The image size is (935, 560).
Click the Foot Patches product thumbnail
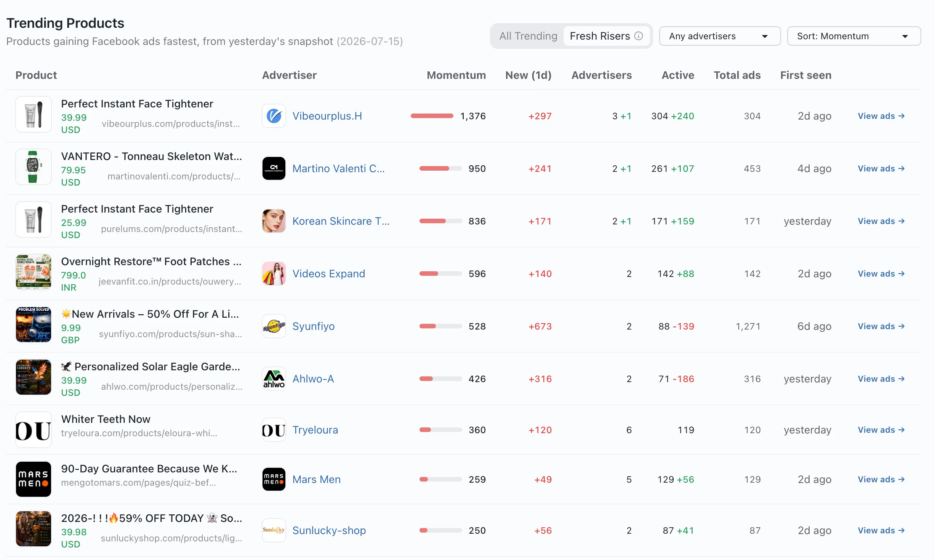click(34, 272)
